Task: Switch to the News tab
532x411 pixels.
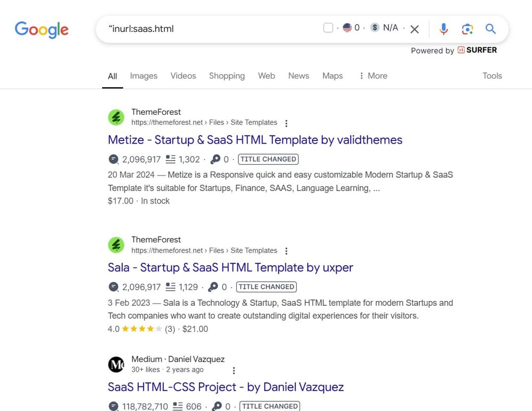Action: 298,76
